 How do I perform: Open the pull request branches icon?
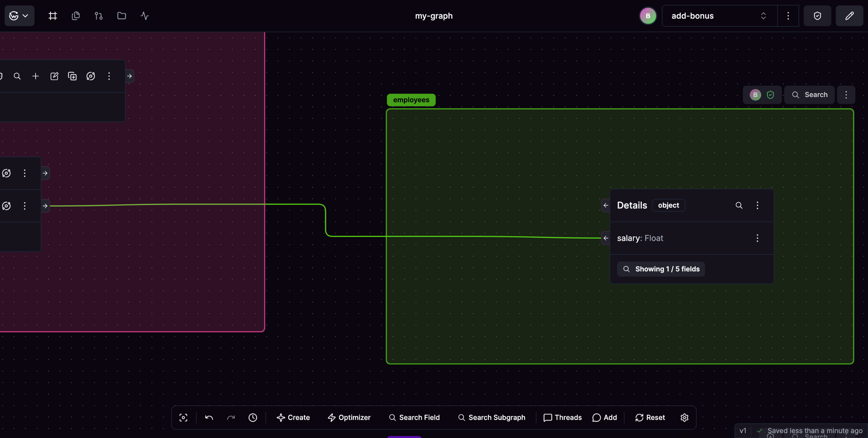click(98, 16)
